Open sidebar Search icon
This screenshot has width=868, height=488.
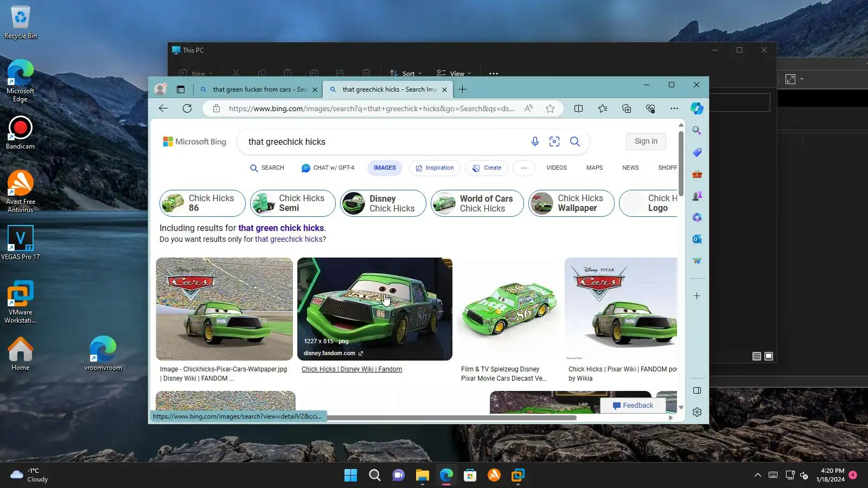pos(697,131)
